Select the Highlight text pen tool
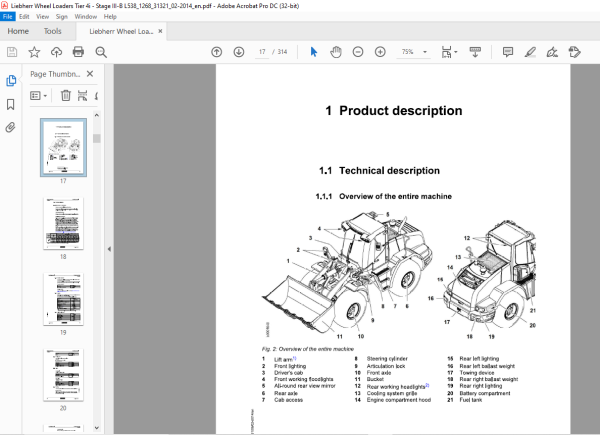Image resolution: width=600 pixels, height=435 pixels. pyautogui.click(x=530, y=52)
